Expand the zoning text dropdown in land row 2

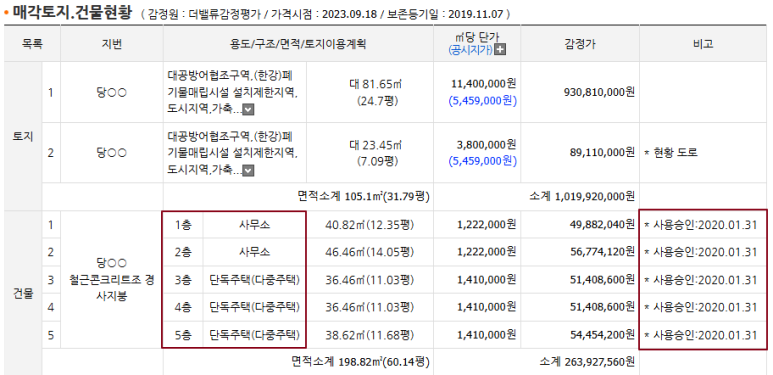[249, 170]
